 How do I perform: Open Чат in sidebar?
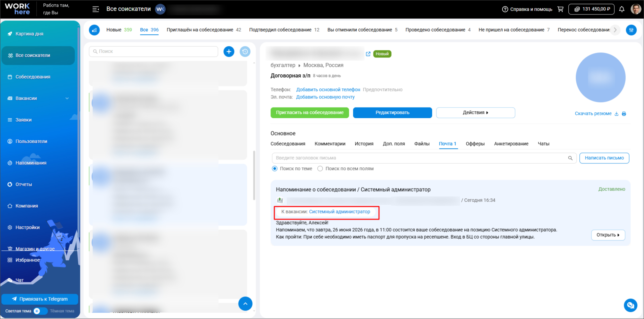pyautogui.click(x=20, y=280)
